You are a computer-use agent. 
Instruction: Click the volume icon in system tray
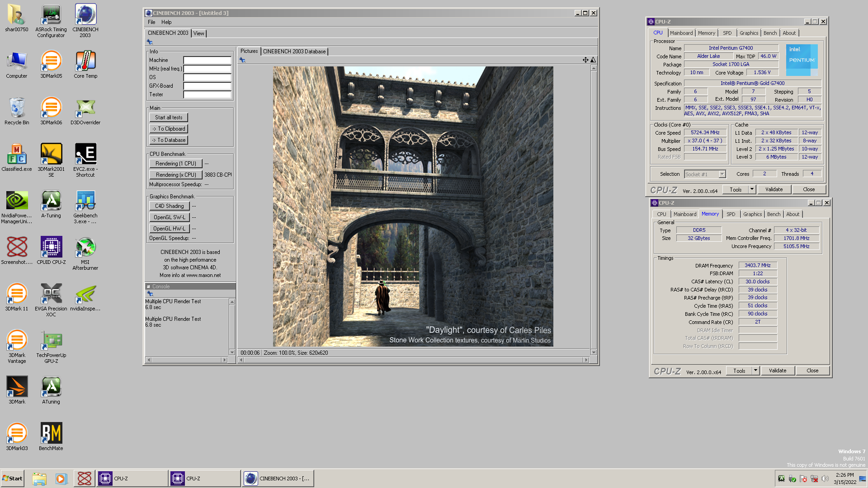825,479
